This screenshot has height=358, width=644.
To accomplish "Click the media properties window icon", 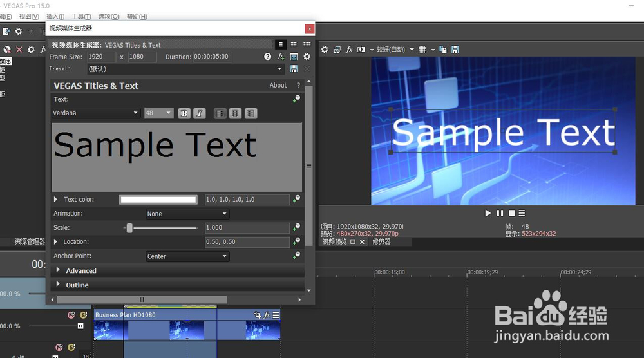I will (294, 57).
